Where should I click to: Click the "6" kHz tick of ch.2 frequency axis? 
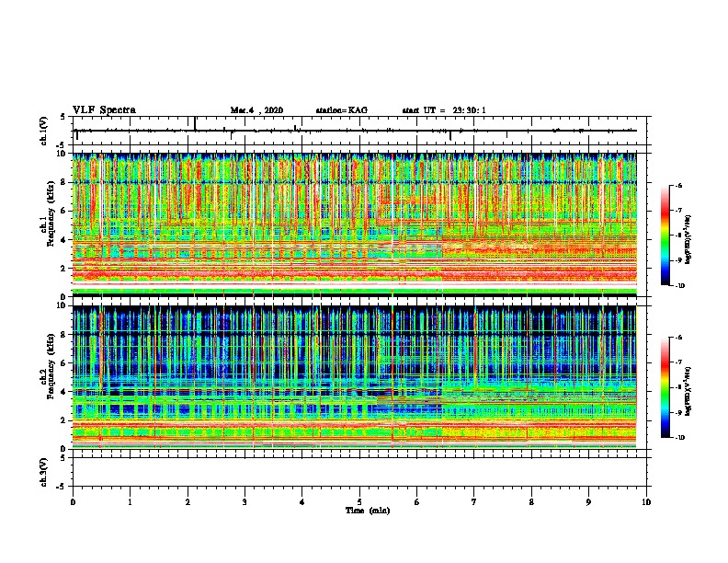coord(64,363)
